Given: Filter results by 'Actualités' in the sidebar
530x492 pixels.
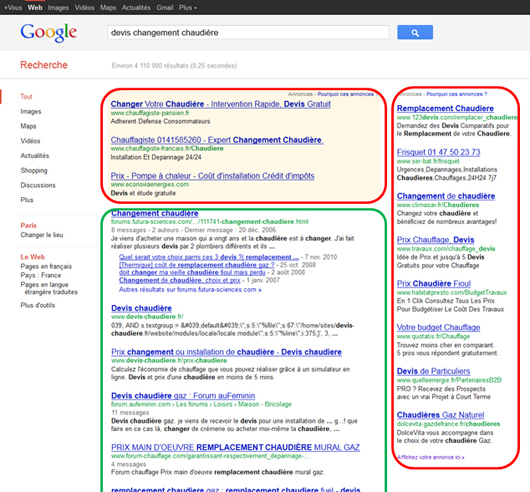Looking at the screenshot, I should (x=34, y=156).
